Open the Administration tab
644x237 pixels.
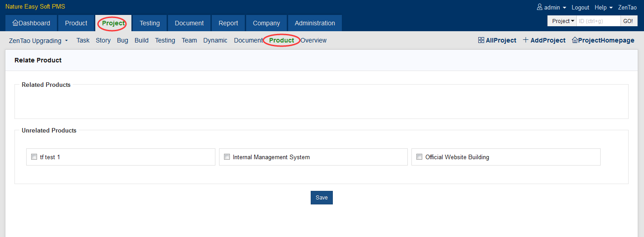[315, 23]
